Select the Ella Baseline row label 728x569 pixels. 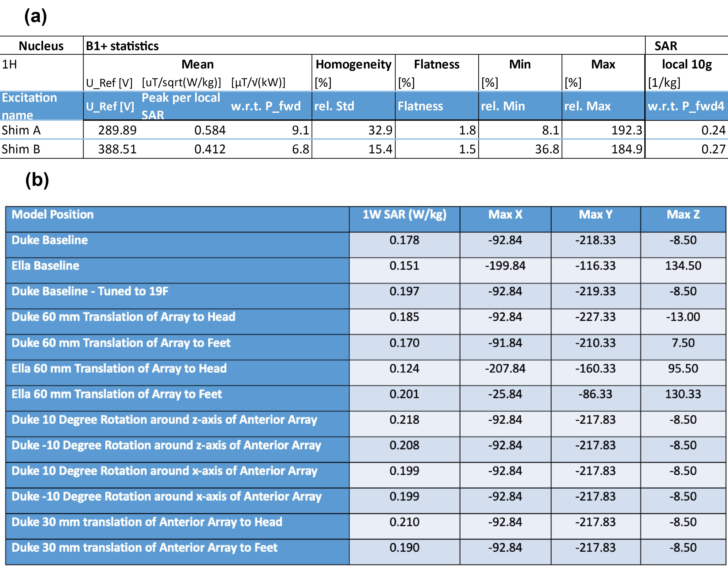coord(45,266)
